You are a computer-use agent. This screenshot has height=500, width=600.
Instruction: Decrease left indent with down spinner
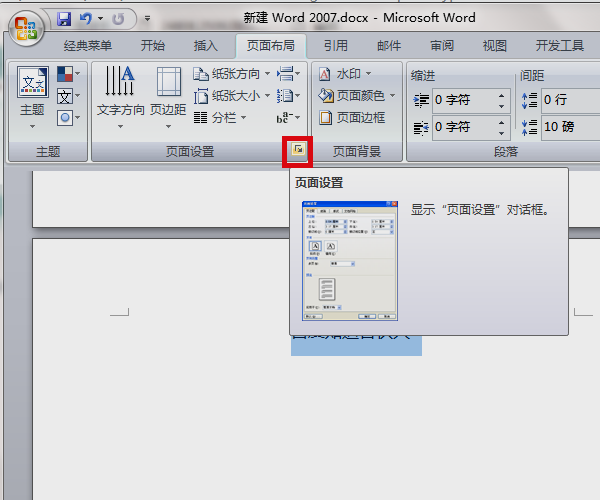(x=501, y=106)
